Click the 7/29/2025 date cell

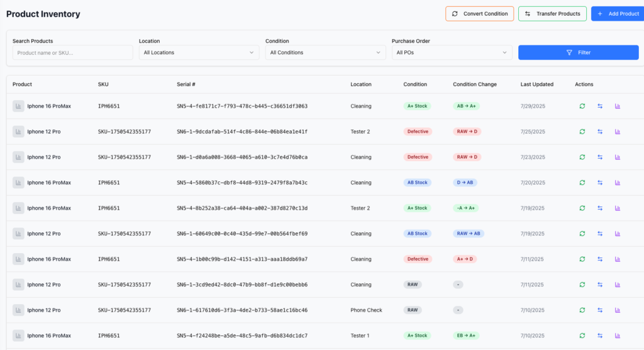point(533,106)
